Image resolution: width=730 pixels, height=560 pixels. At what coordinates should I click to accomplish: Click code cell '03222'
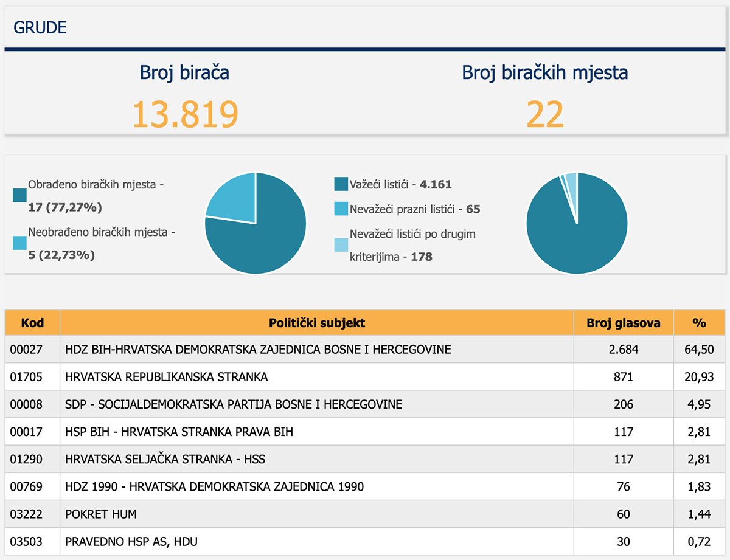pyautogui.click(x=32, y=514)
